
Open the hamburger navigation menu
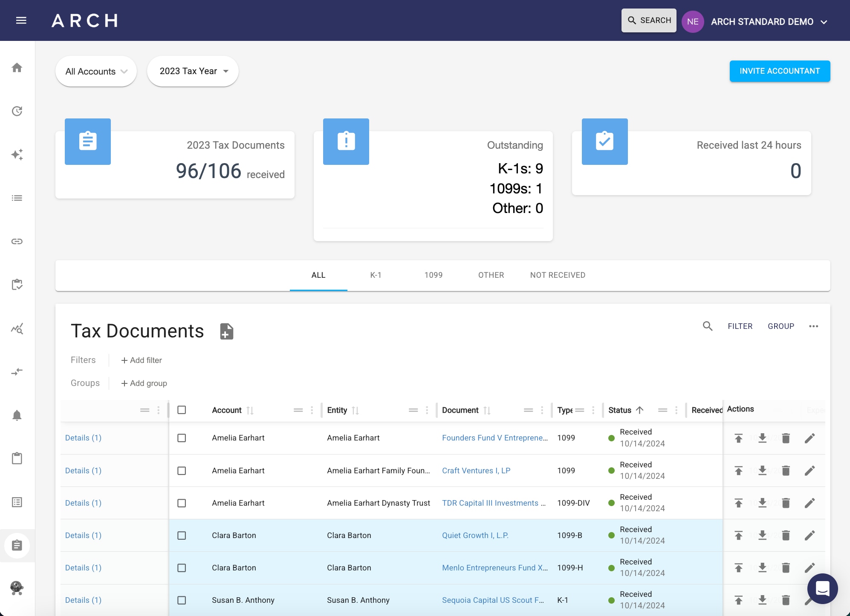pos(21,20)
